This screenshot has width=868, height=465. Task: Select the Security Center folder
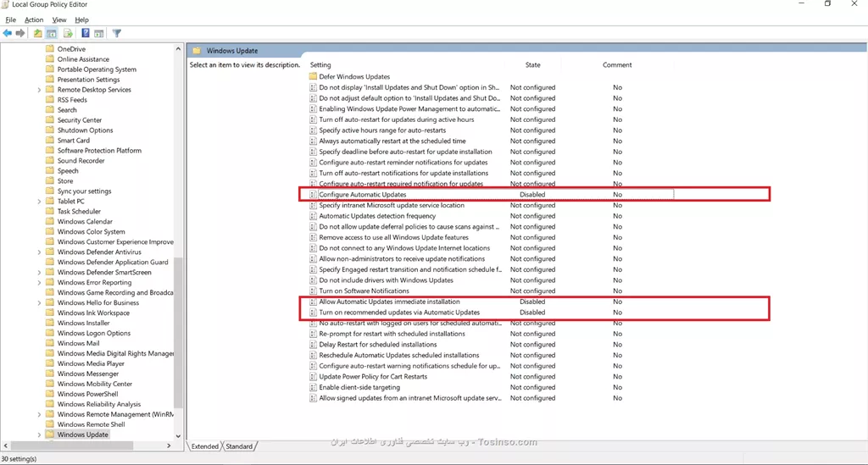tap(80, 120)
